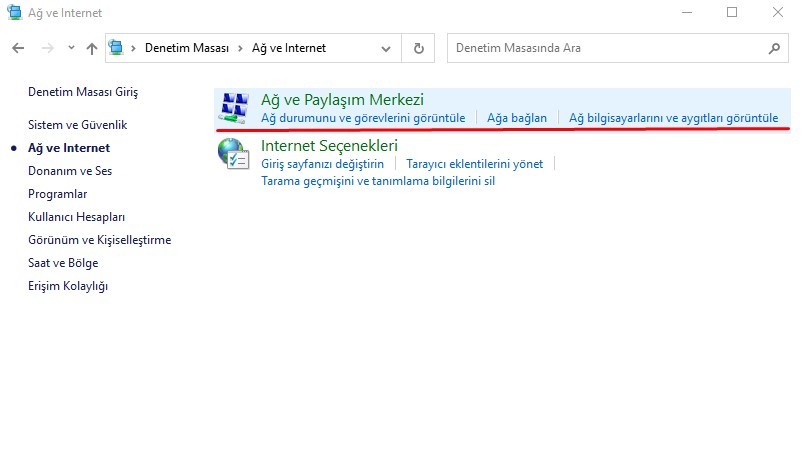Open Görünüm ve Kişiselleştirme category
Image resolution: width=801 pixels, height=474 pixels.
100,240
